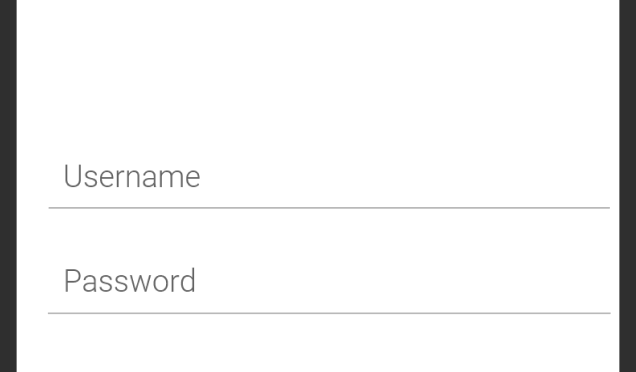Focus the Password text box

click(x=329, y=282)
